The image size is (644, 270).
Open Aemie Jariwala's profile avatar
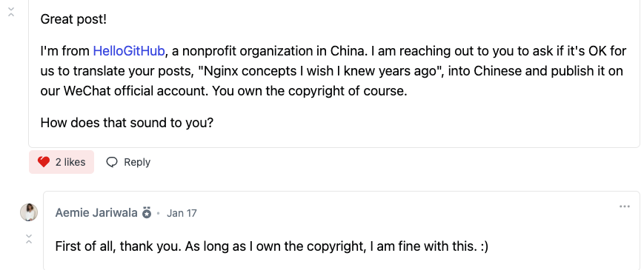pyautogui.click(x=29, y=212)
